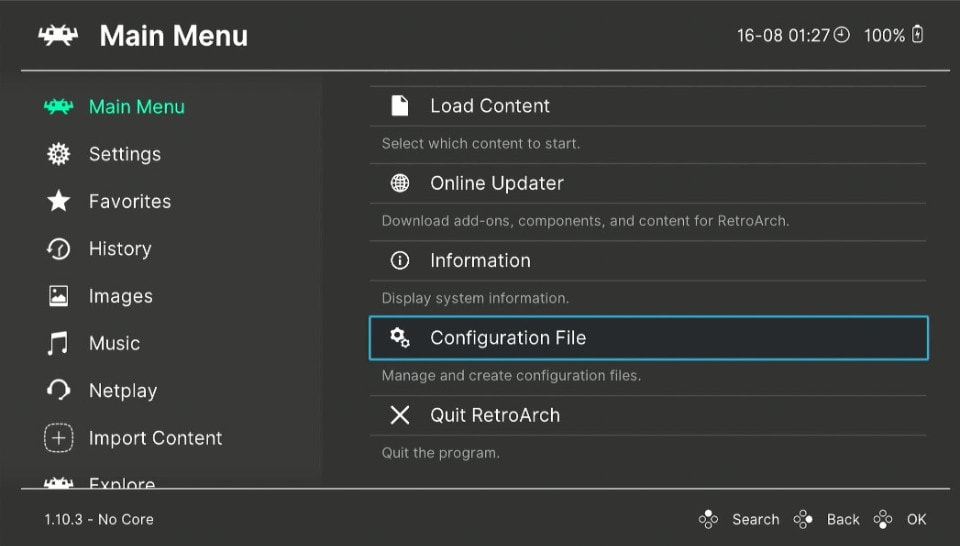
Task: Click the Import Content plus icon
Action: [x=59, y=438]
